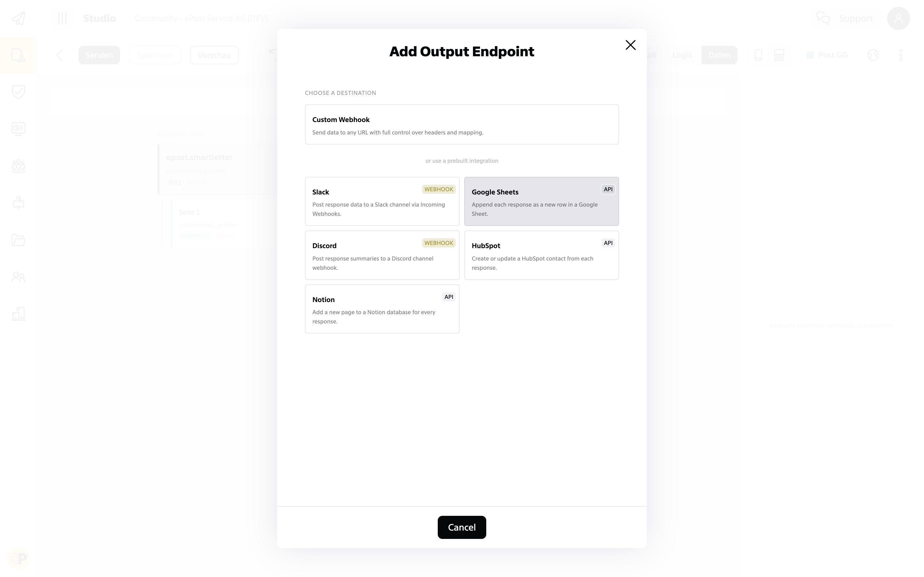Open the user profile avatar
This screenshot has width=924, height=577.
[x=898, y=18]
